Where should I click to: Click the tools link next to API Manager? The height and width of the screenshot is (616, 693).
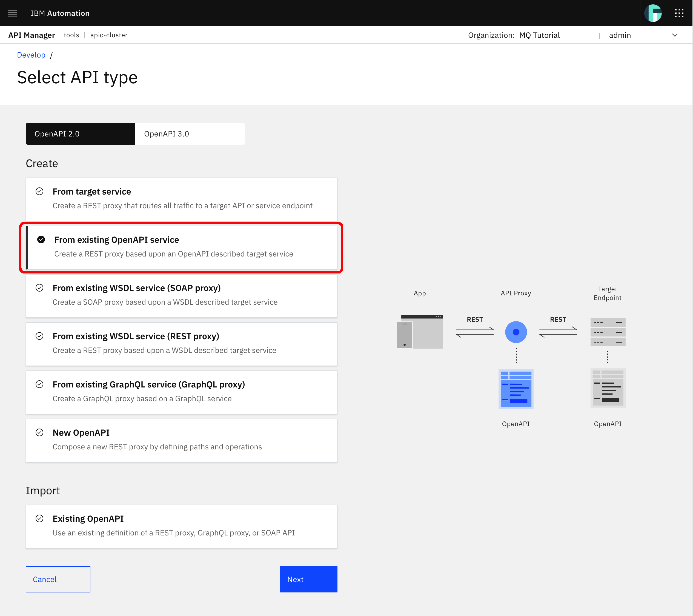point(71,35)
